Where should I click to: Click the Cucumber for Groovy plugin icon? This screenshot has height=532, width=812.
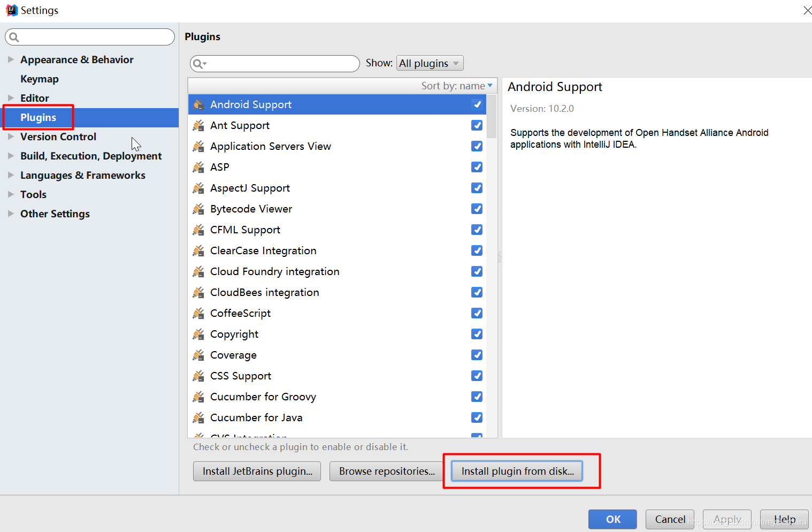click(198, 397)
